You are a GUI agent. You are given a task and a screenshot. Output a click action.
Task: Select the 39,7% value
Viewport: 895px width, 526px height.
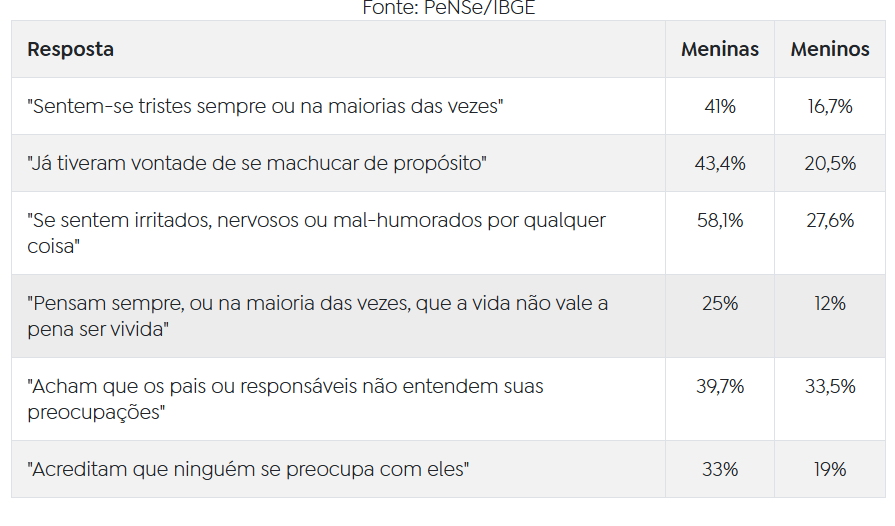point(719,386)
